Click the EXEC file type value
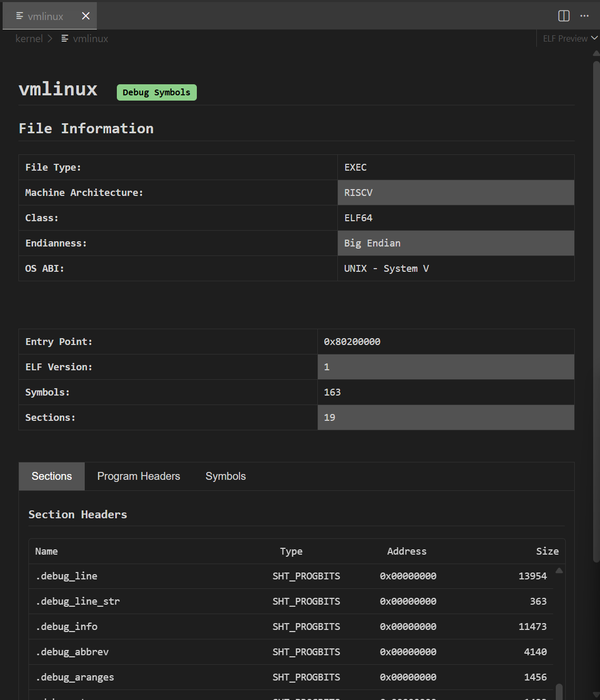Screen dimensions: 600x700 pos(355,167)
